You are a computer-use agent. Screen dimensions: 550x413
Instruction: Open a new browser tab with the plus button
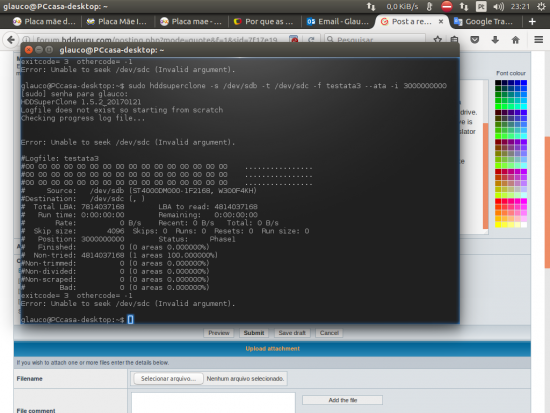532,21
